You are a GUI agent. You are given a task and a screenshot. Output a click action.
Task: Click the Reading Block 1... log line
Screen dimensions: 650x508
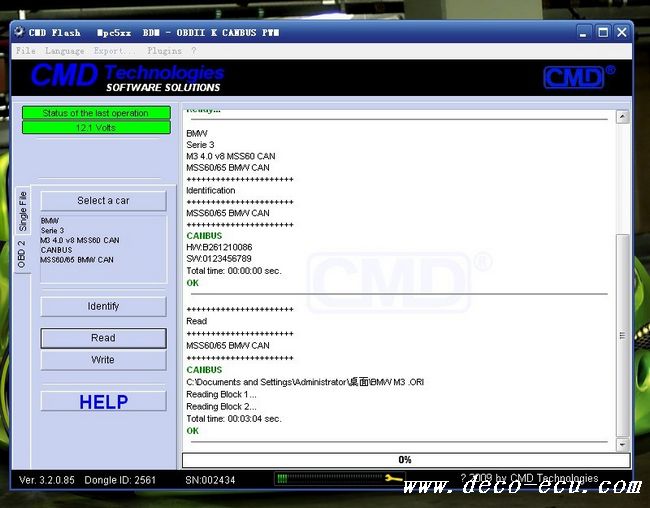(221, 394)
